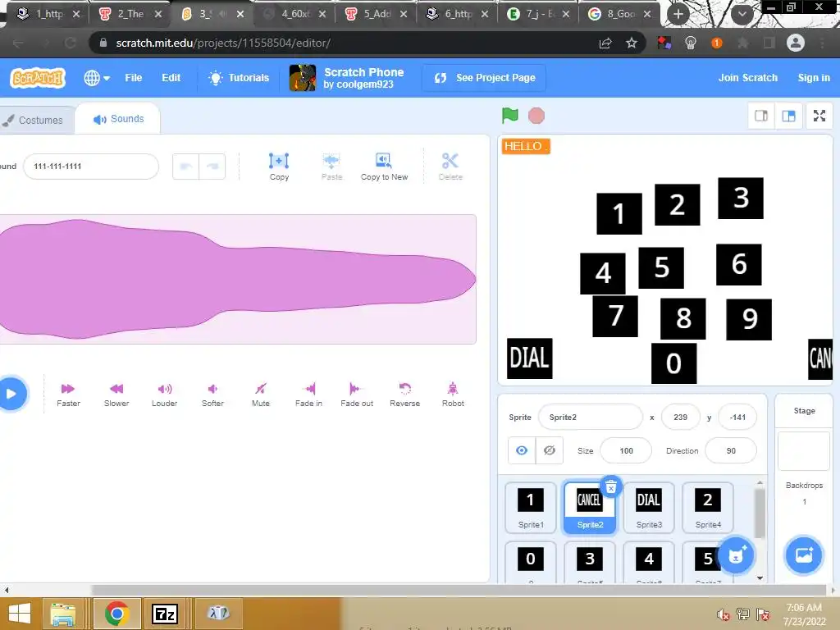Open a new browser tab
Screen dimensions: 840x630
(678, 14)
